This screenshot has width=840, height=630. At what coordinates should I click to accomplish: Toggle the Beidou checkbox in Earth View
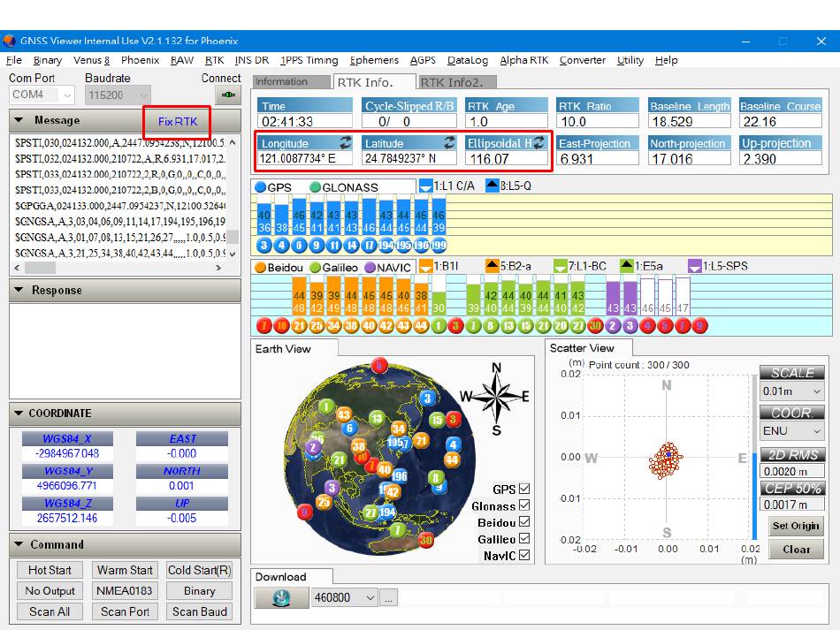(x=524, y=522)
